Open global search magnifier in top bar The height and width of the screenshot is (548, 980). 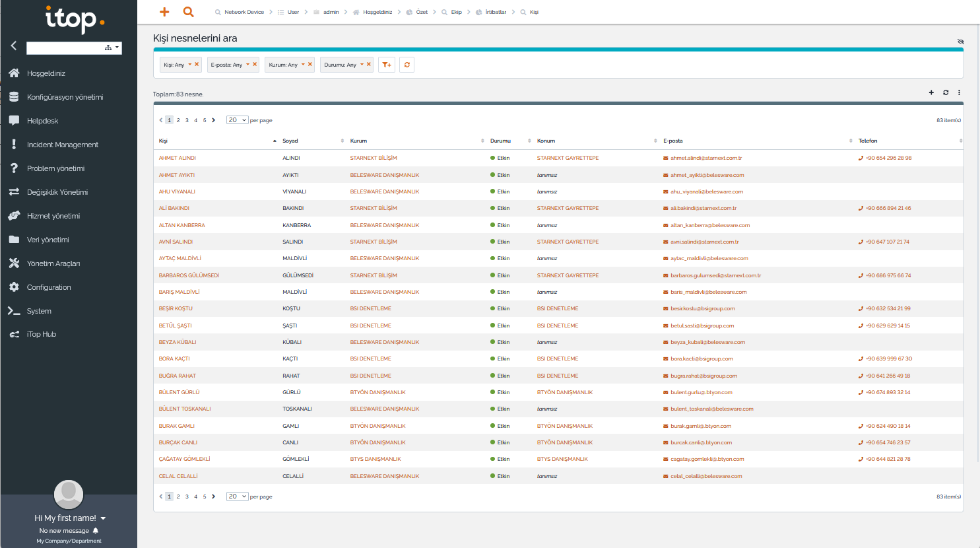click(188, 12)
